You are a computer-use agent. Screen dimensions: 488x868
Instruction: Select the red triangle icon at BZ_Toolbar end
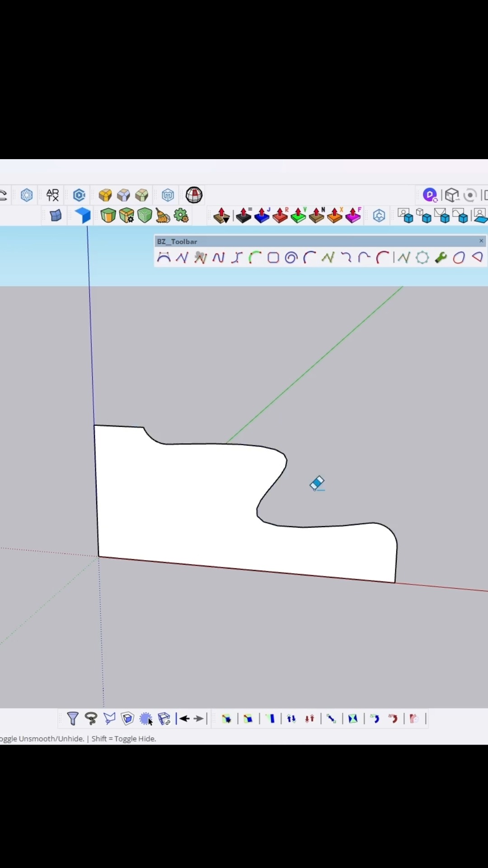click(477, 258)
